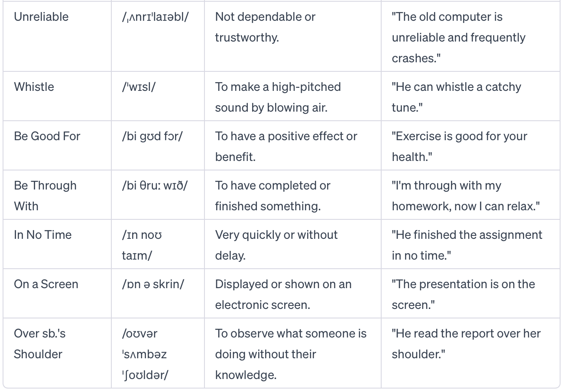Click the "I'm through with my homework" example
Image resolution: width=564 pixels, height=392 pixels.
click(x=466, y=196)
